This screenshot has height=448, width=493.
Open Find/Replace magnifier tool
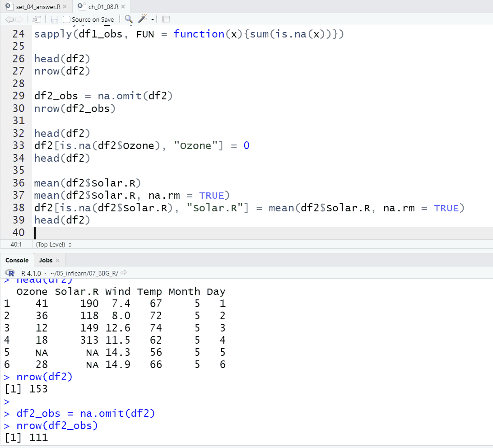(128, 19)
